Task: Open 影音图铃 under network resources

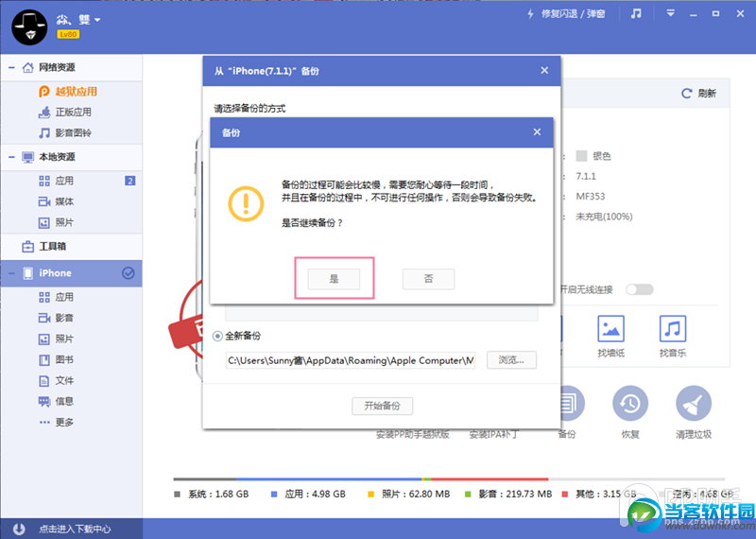Action: [74, 132]
